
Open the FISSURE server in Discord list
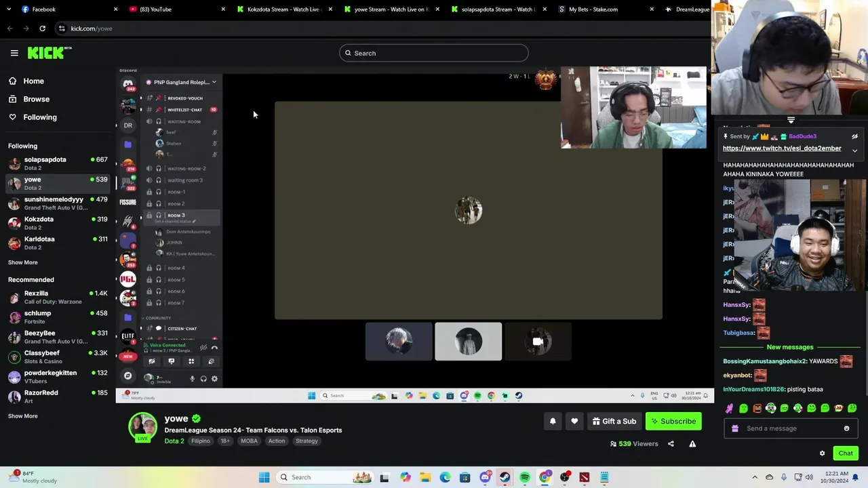click(127, 202)
